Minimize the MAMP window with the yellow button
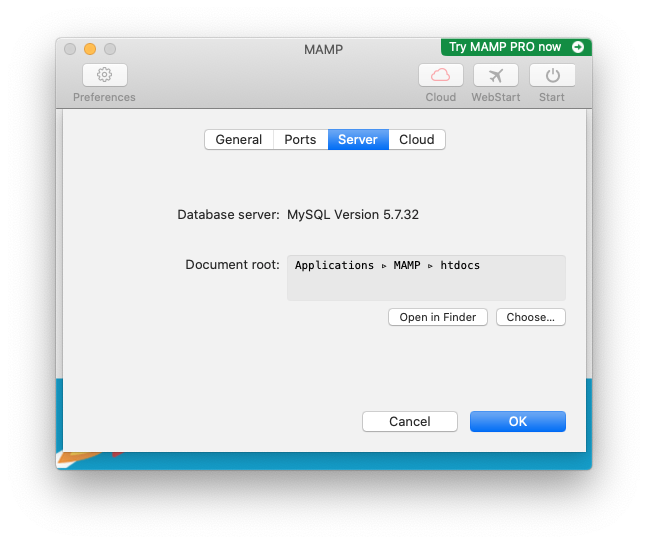The image size is (648, 544). click(90, 49)
